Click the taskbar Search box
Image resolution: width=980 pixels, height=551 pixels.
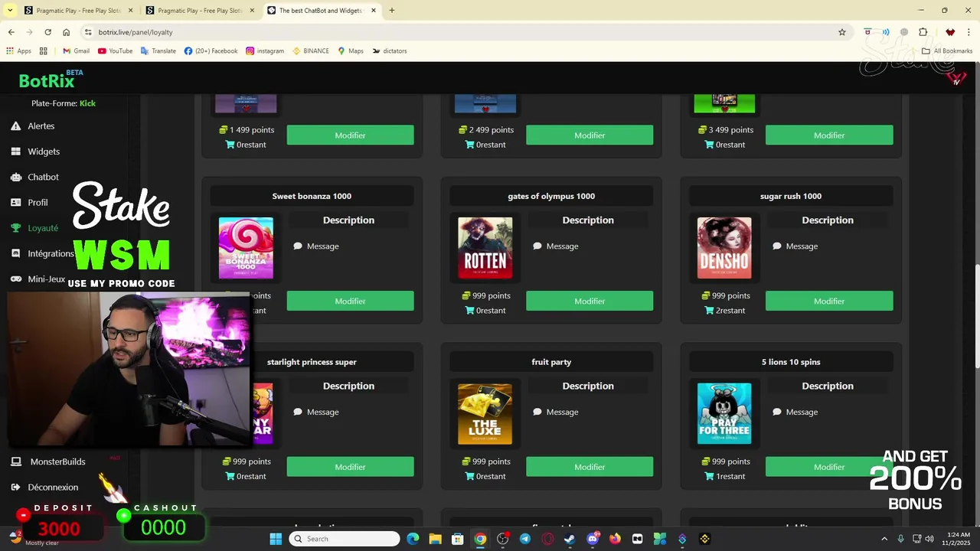click(x=345, y=539)
